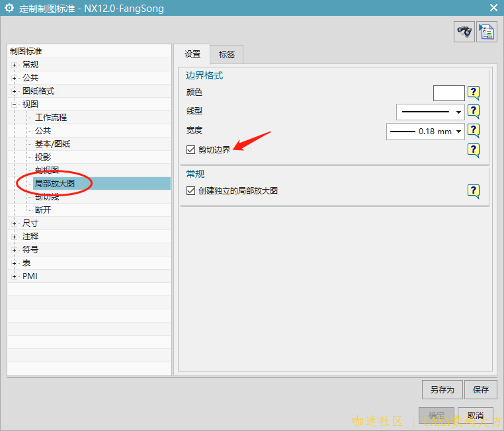Expand the 注释 tree node
The image size is (504, 431).
(14, 237)
